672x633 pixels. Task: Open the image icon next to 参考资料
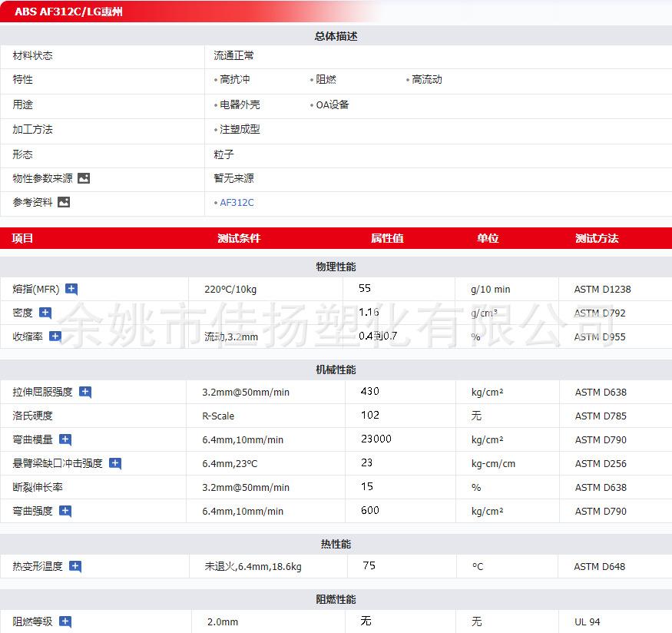[64, 202]
